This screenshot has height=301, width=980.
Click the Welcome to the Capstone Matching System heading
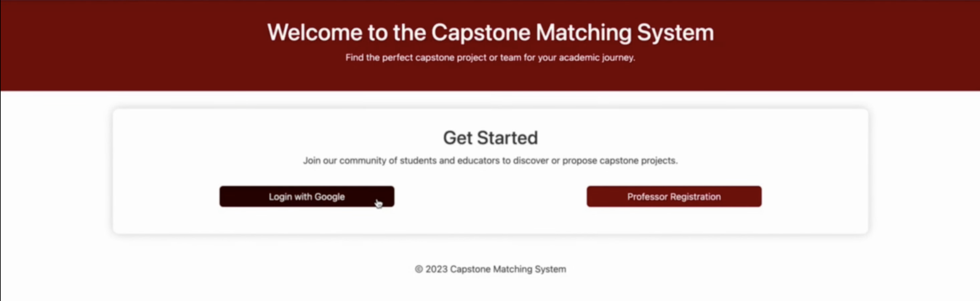[x=490, y=33]
